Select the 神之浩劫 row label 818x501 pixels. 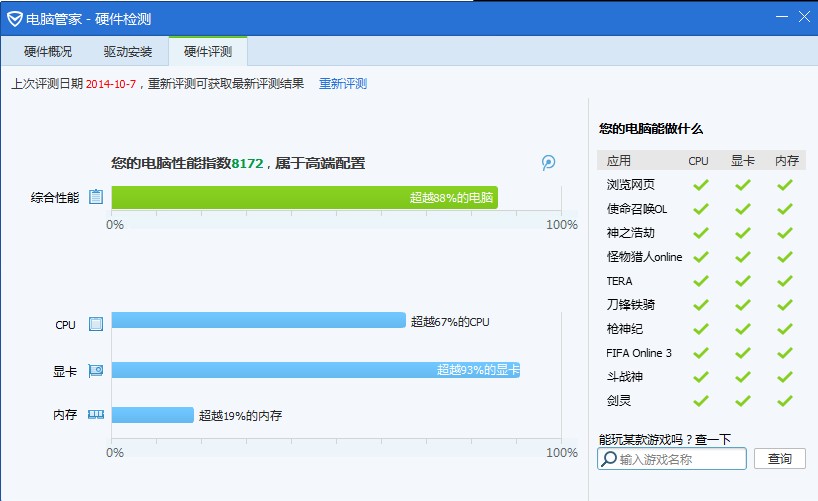click(x=630, y=233)
